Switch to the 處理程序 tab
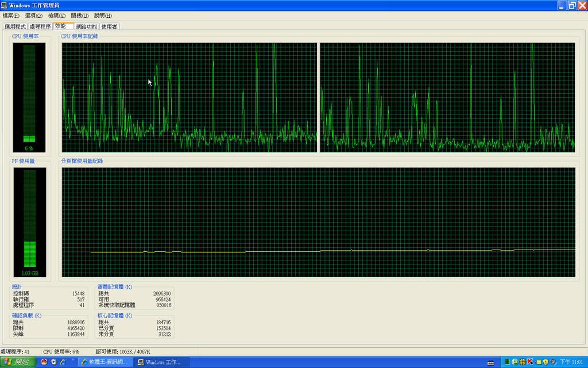 (40, 26)
